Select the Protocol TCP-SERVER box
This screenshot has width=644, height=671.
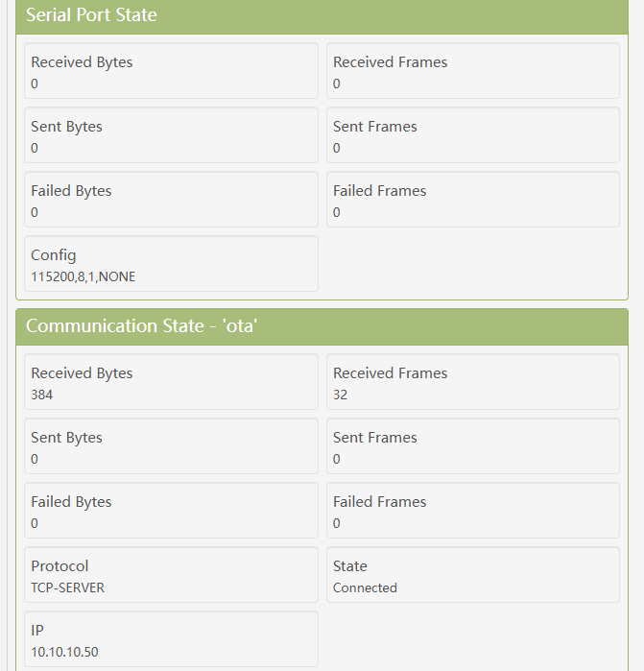click(171, 575)
